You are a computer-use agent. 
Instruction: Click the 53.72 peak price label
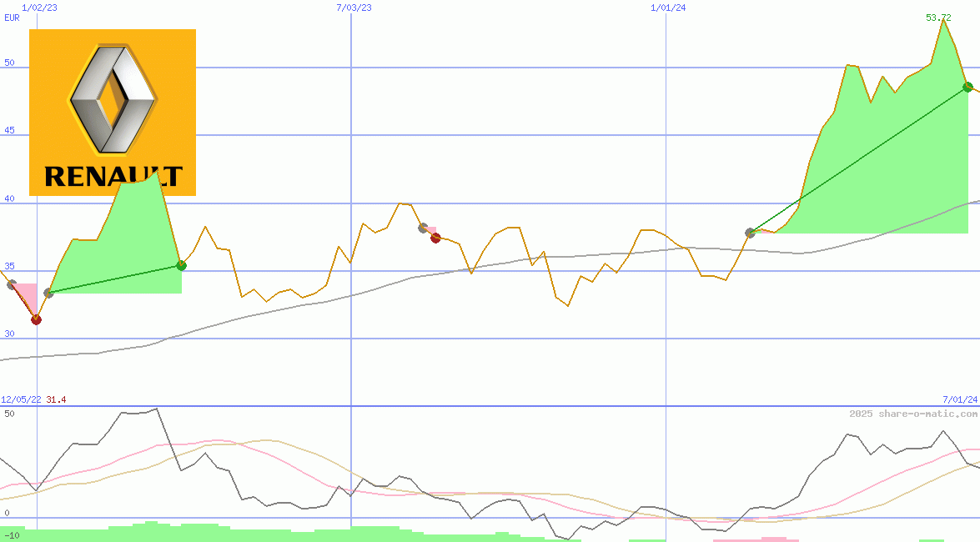[938, 18]
